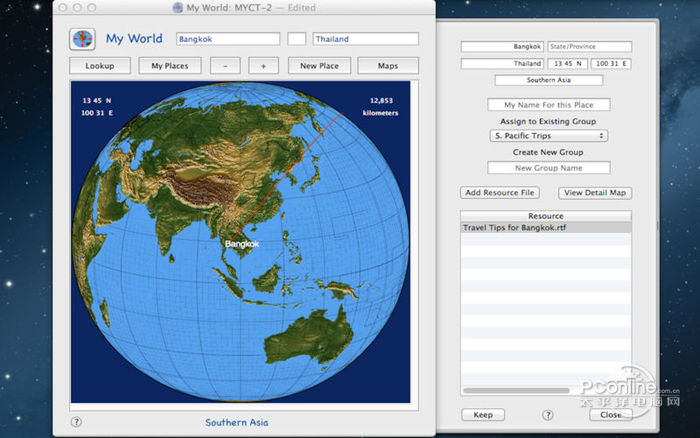Open help in the My World window
Viewport: 700px width, 438px height.
[x=76, y=422]
